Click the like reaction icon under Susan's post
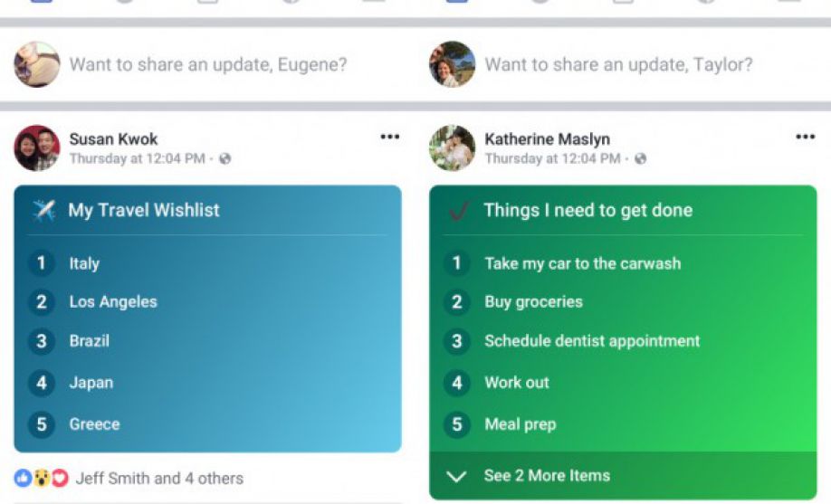Viewport: 831px width, 504px height. 23,478
